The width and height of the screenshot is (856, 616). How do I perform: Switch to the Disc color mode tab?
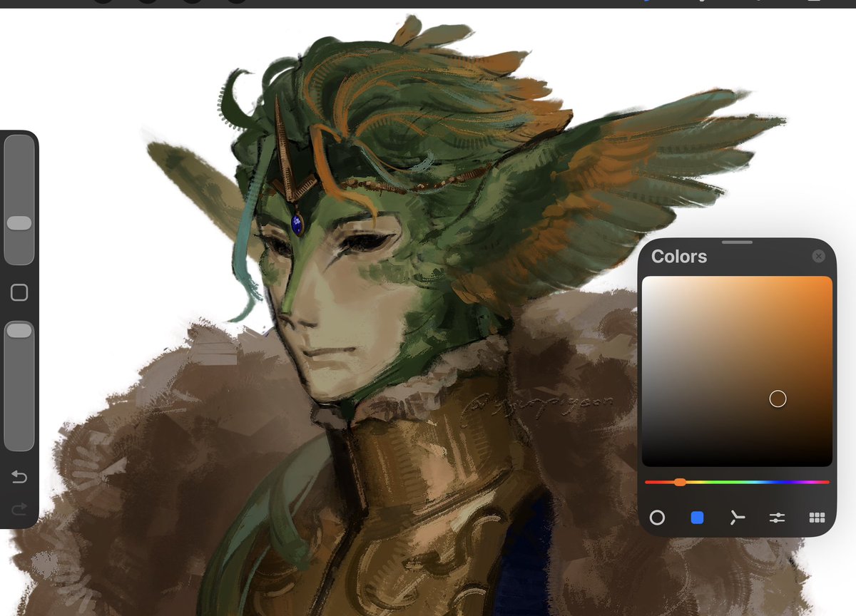(x=657, y=518)
